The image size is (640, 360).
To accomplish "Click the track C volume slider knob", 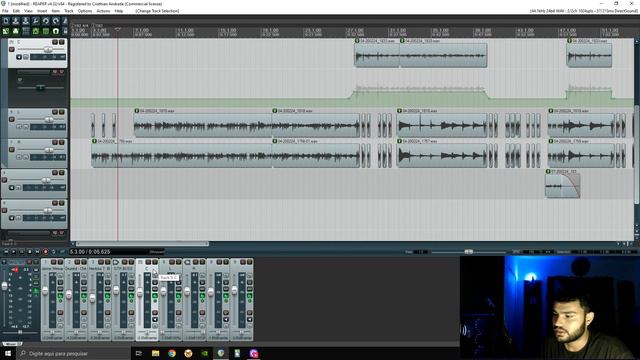I will pyautogui.click(x=48, y=49).
